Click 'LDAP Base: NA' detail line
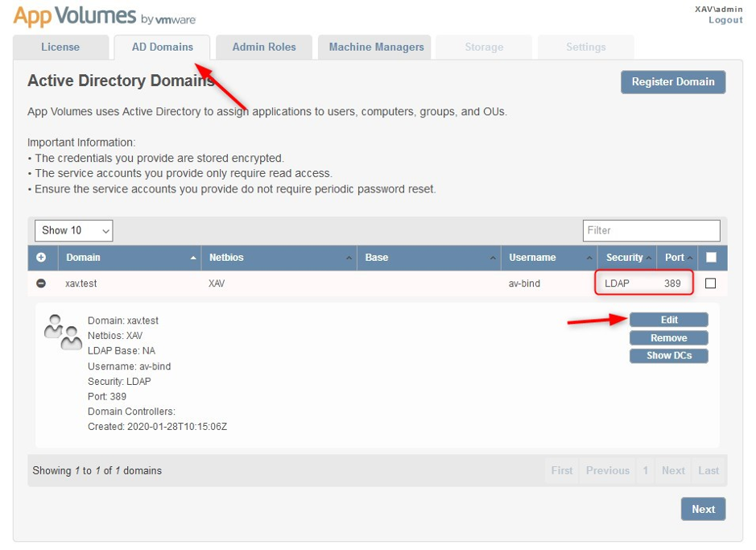The image size is (756, 550). [122, 351]
